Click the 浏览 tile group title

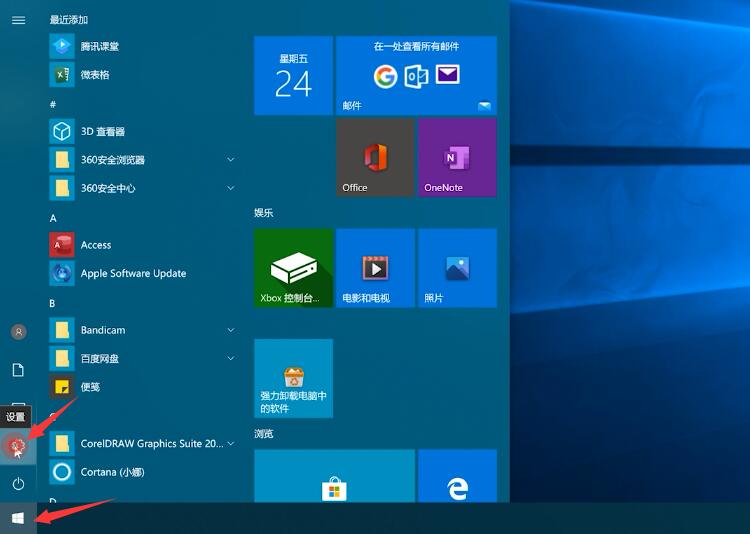point(264,434)
